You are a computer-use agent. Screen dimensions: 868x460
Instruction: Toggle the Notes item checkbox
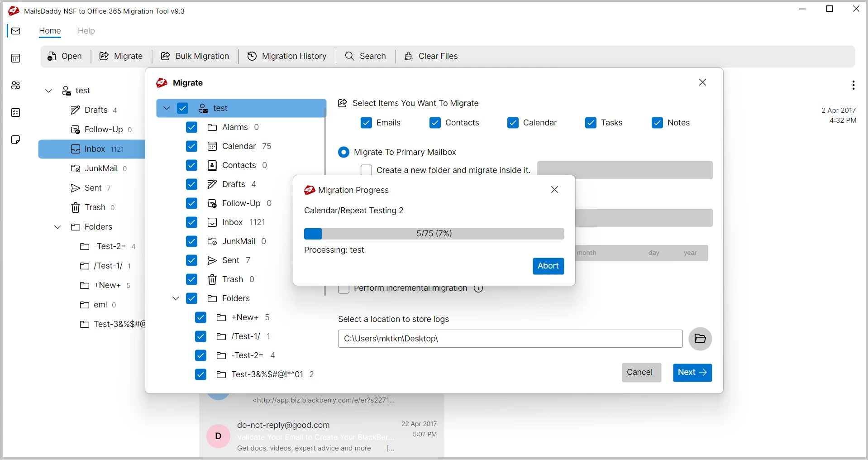tap(657, 123)
